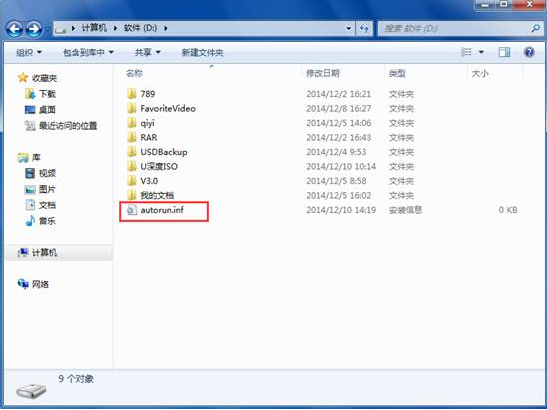547x410 pixels.
Task: Click 新建文件夹 button
Action: [202, 53]
